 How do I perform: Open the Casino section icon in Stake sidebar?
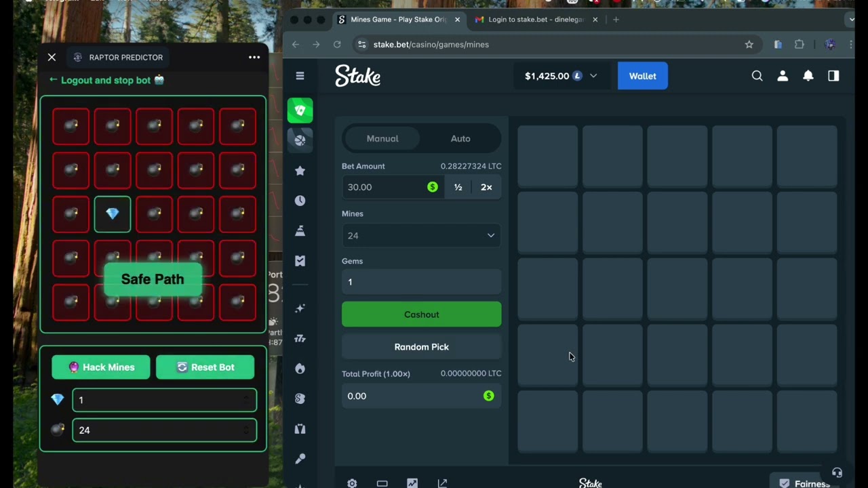click(300, 110)
